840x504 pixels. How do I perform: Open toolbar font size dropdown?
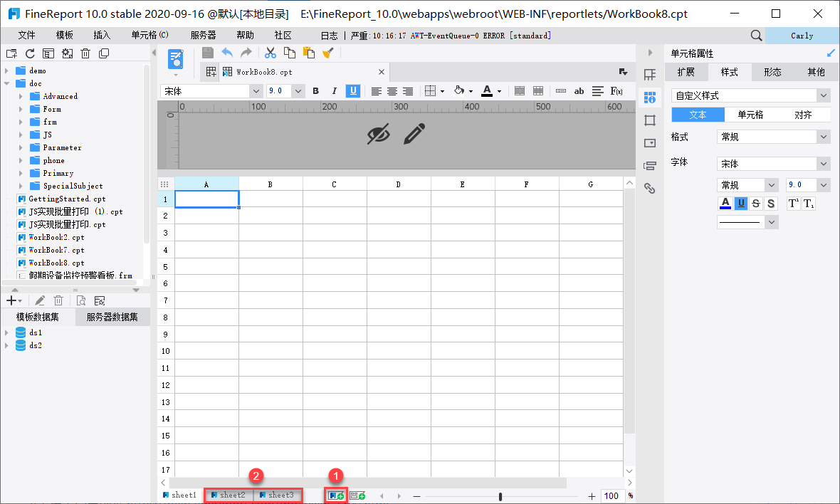point(298,91)
